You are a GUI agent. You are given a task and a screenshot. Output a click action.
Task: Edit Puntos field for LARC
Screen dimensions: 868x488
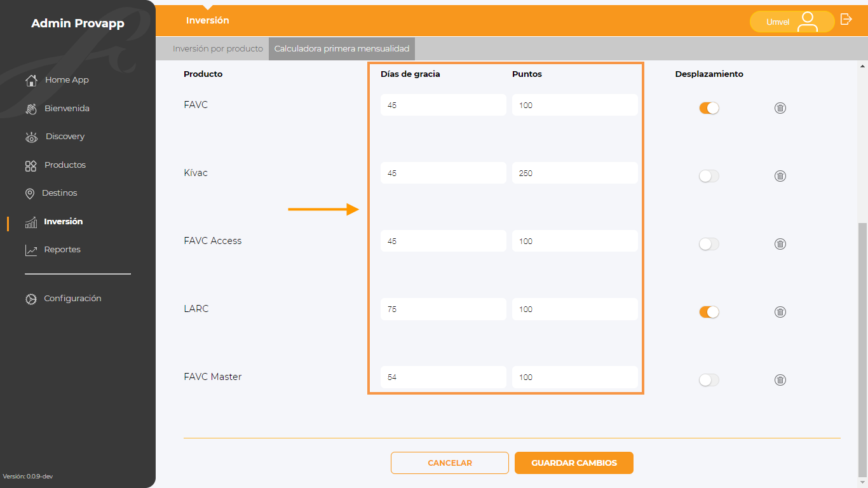click(575, 309)
